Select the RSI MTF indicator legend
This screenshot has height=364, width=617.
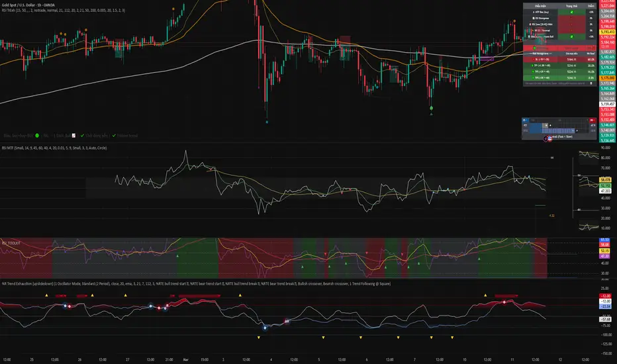54,148
